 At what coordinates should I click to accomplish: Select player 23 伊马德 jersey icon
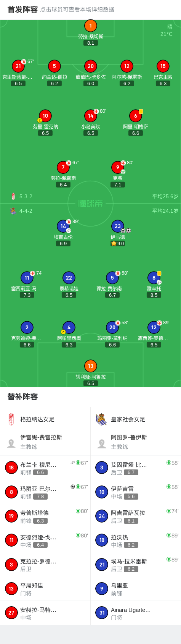118,226
